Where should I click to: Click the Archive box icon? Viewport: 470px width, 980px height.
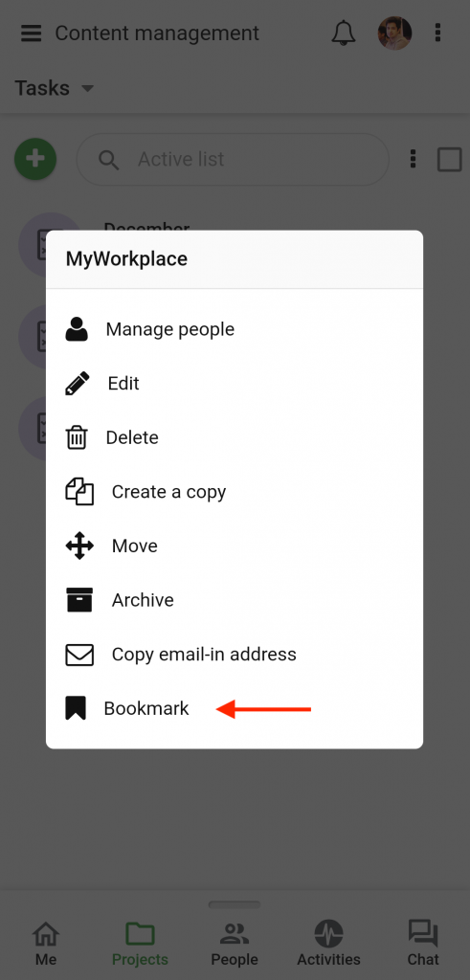click(79, 600)
